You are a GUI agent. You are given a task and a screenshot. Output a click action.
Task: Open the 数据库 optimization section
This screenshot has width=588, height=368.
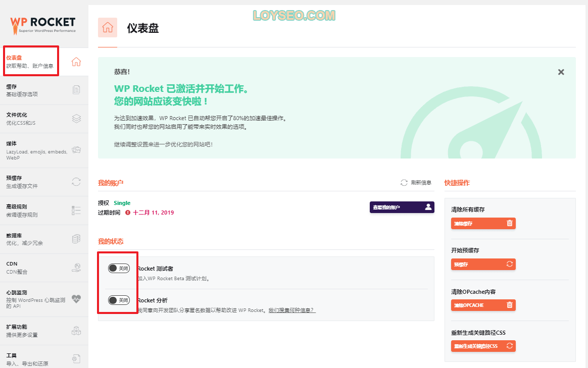pos(44,239)
